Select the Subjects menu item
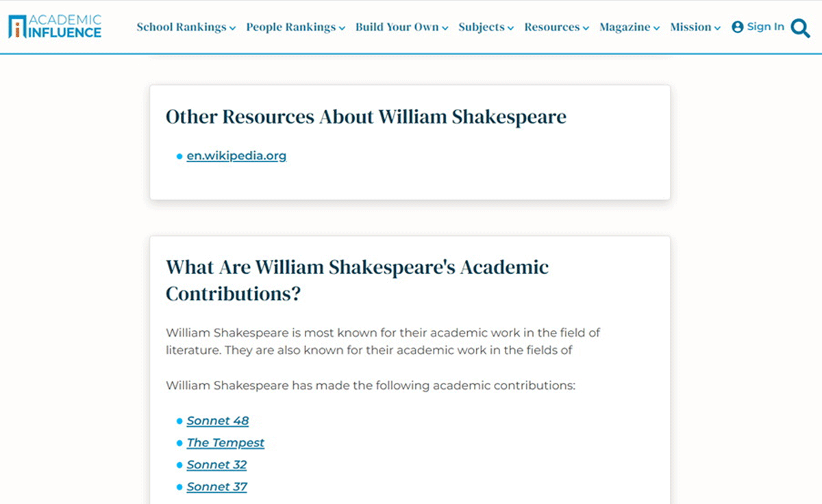This screenshot has height=504, width=822. (x=482, y=27)
